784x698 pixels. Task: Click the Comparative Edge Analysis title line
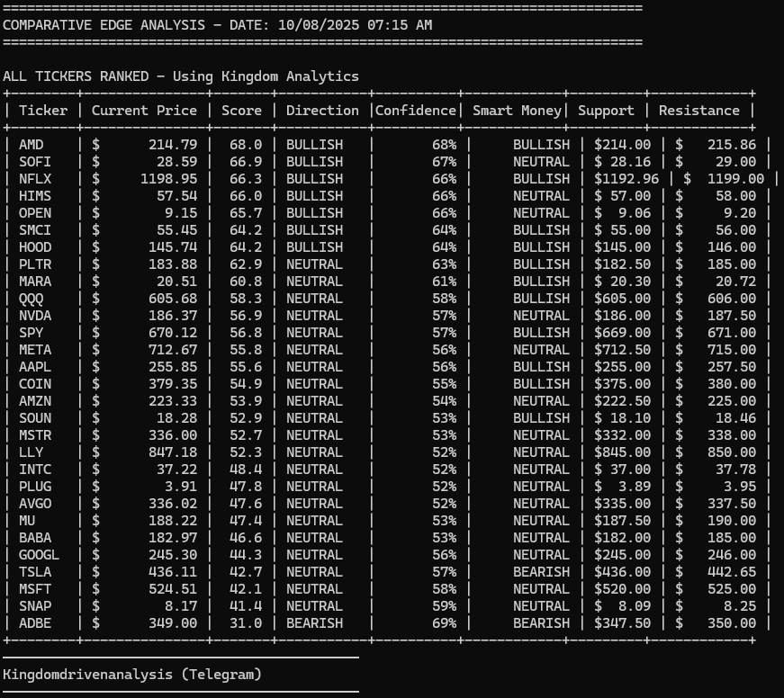(217, 25)
